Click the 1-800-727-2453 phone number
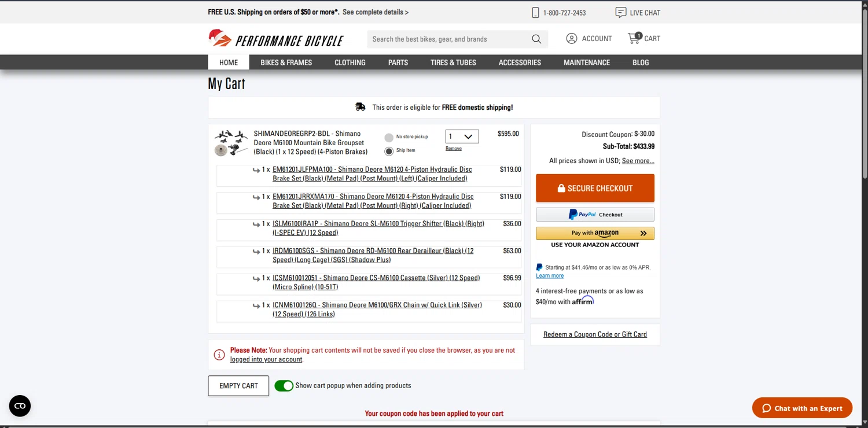 point(564,13)
